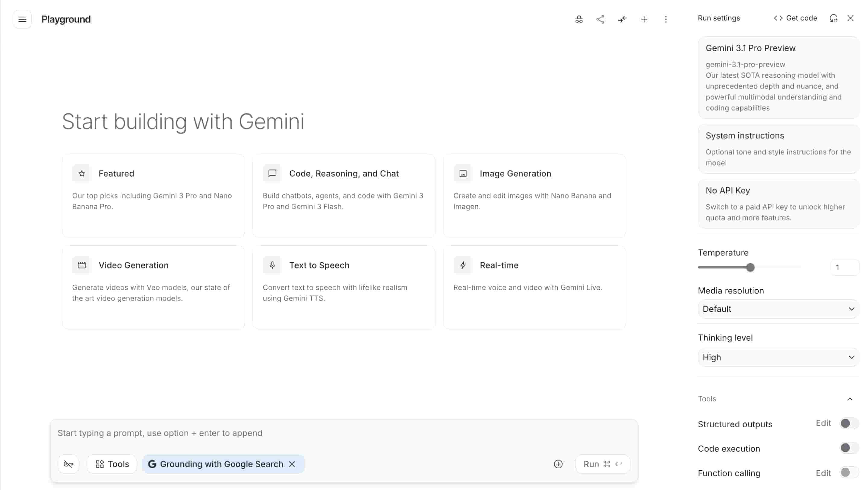The width and height of the screenshot is (868, 490).
Task: Click the reset default settings icon
Action: 833,18
